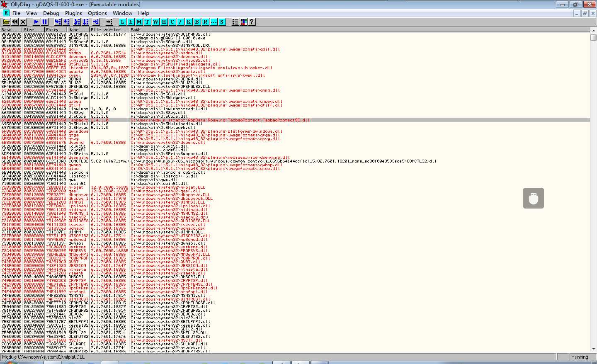
Task: Show Patches window (slash button)
Action: tap(180, 22)
